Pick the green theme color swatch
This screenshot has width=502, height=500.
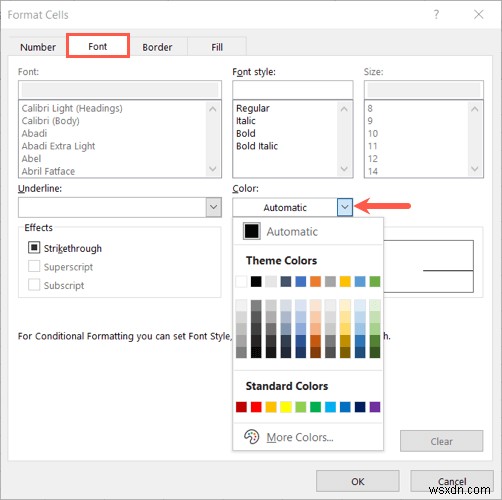click(375, 281)
